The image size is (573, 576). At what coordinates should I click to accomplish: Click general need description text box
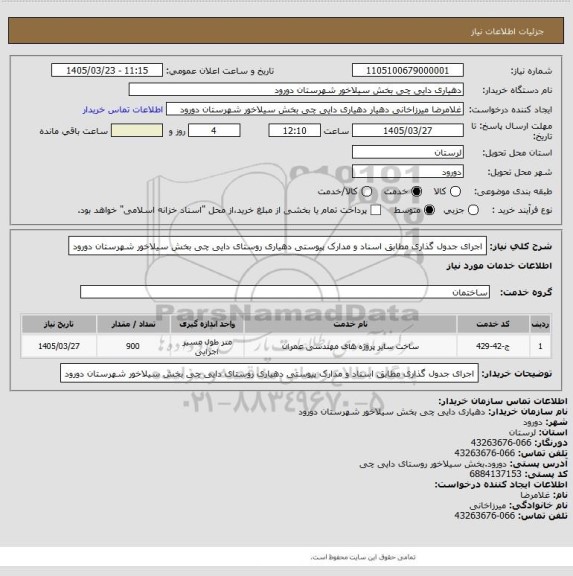[x=277, y=246]
